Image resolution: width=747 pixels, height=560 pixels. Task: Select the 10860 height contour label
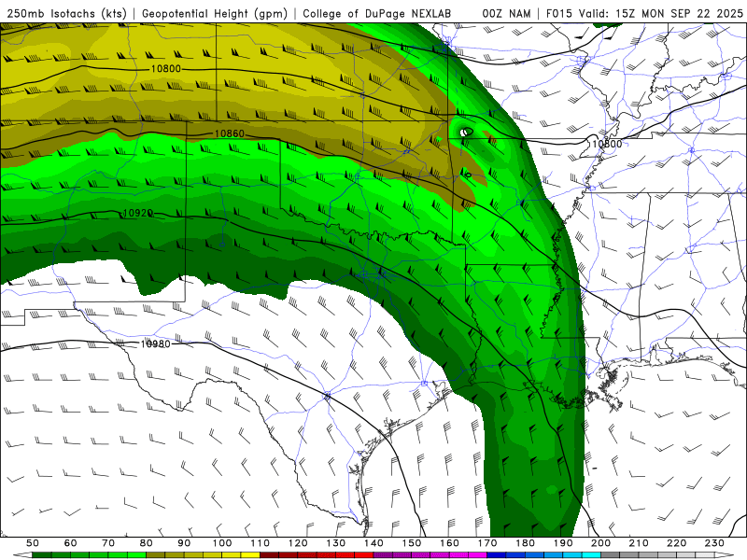229,133
